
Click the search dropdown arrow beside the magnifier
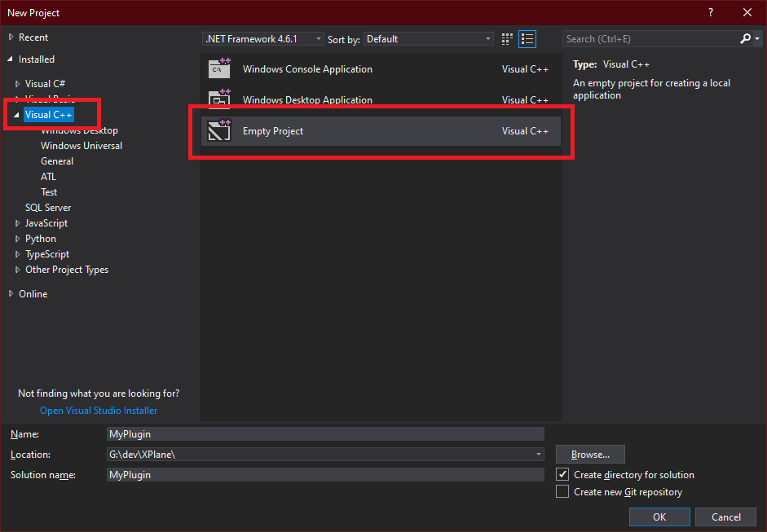click(757, 38)
